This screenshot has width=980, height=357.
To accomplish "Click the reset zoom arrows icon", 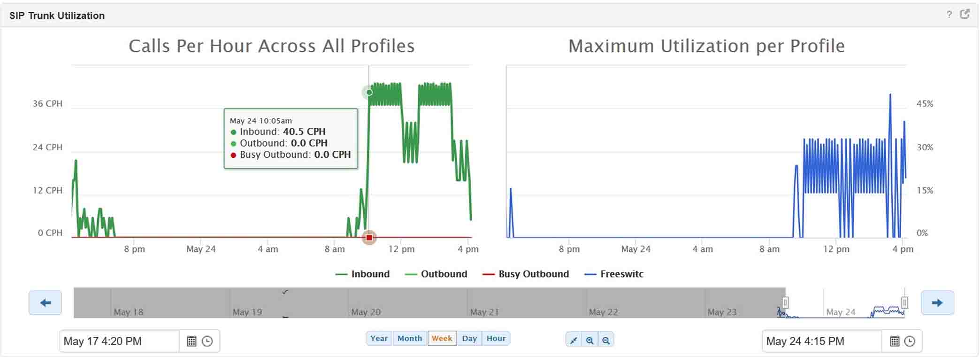I will 574,341.
